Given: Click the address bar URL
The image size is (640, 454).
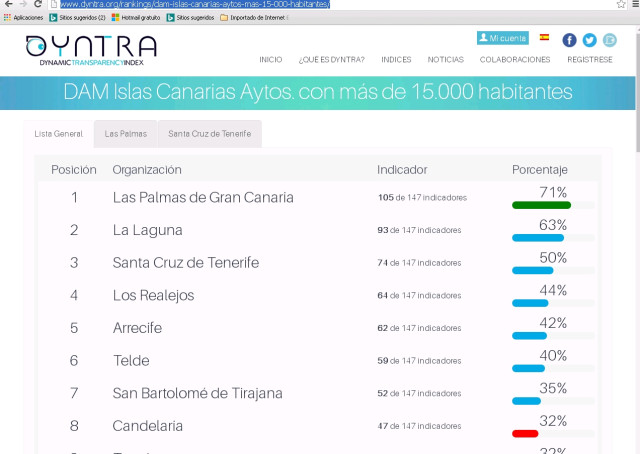Looking at the screenshot, I should [195, 4].
